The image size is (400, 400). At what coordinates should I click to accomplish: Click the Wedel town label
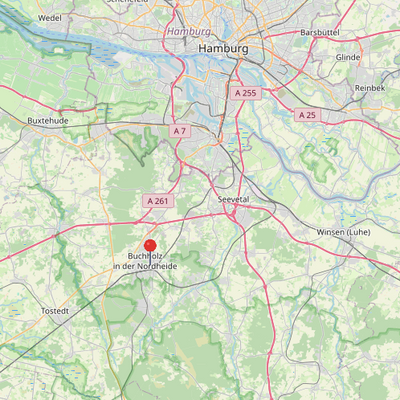coord(50,18)
